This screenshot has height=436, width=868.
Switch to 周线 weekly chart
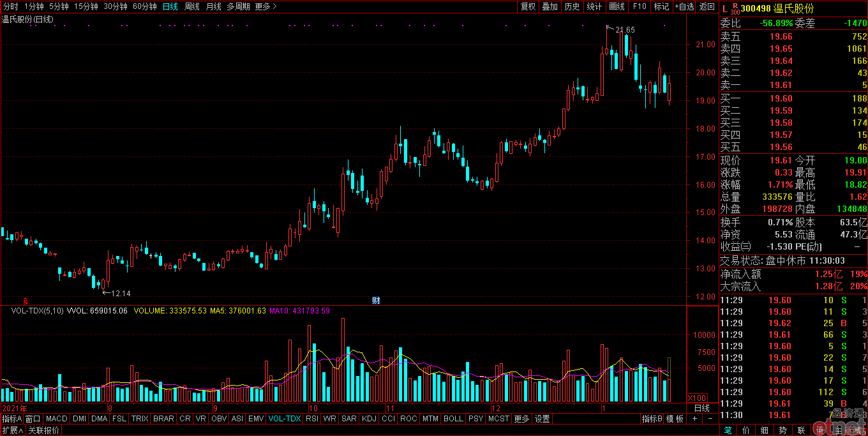tap(192, 6)
